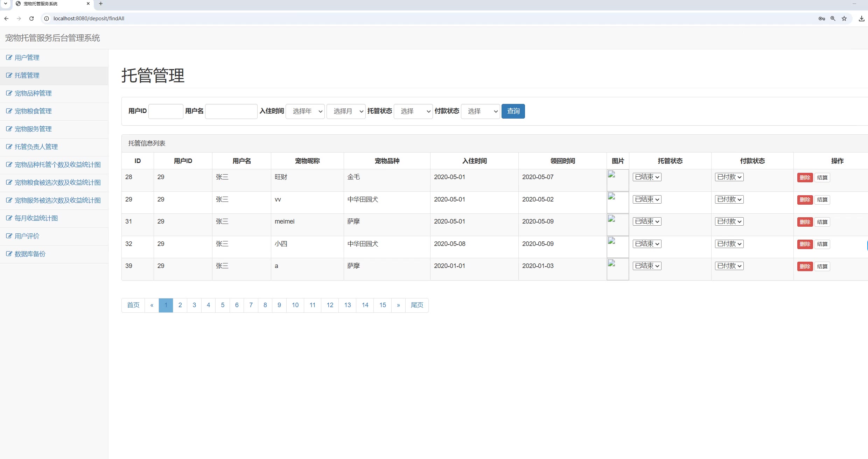Open 宠物品种管理 in the sidebar
The width and height of the screenshot is (868, 459).
[x=33, y=93]
